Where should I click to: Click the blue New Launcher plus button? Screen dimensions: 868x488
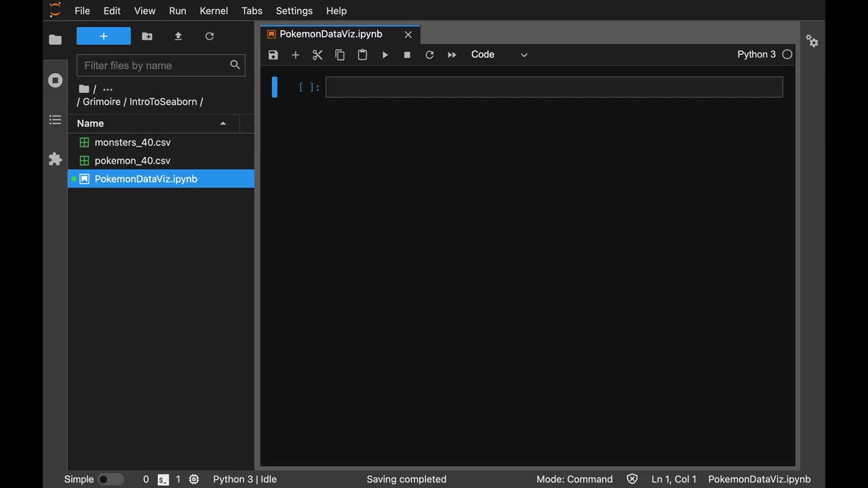click(104, 36)
